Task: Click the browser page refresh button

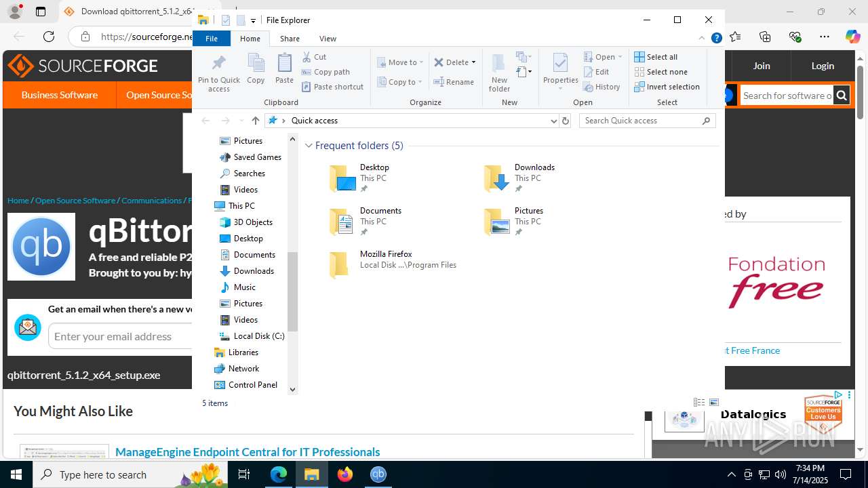Action: [49, 37]
